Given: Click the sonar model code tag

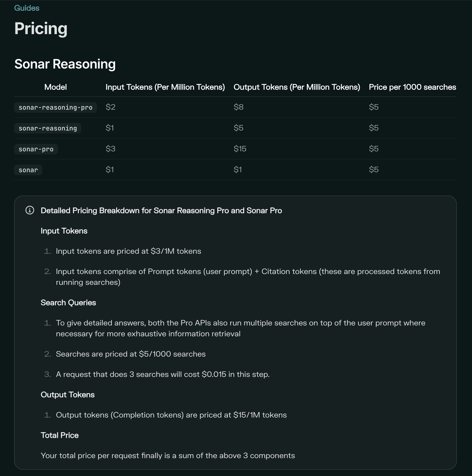Looking at the screenshot, I should coord(28,170).
